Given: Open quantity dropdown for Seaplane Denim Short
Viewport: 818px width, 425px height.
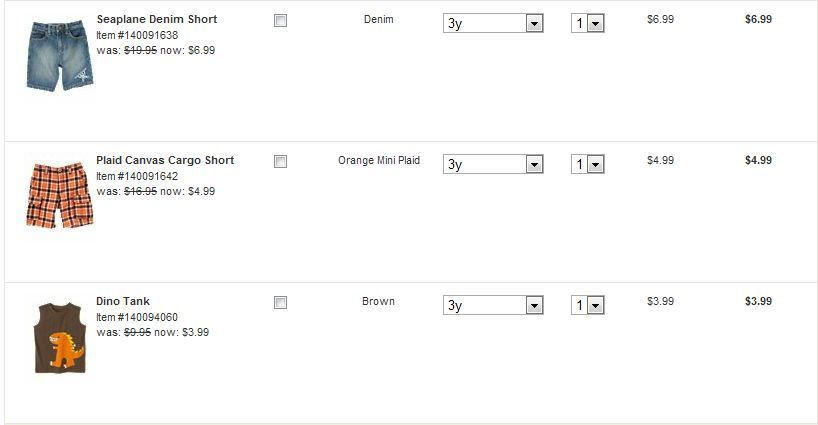Looking at the screenshot, I should (588, 23).
